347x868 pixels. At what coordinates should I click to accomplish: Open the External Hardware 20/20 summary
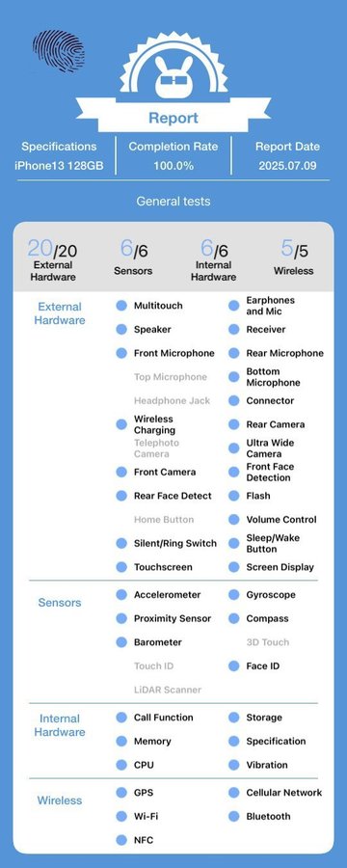tap(53, 259)
